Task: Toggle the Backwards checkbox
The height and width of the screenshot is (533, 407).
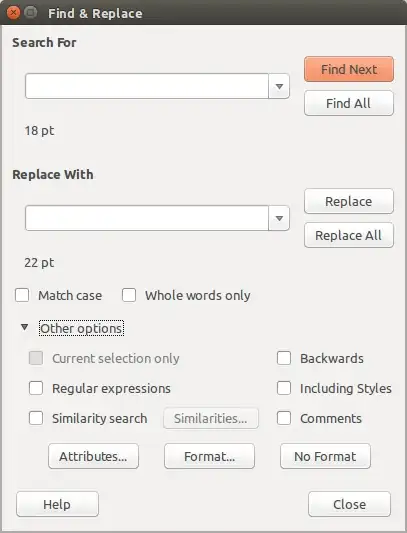Action: click(284, 358)
